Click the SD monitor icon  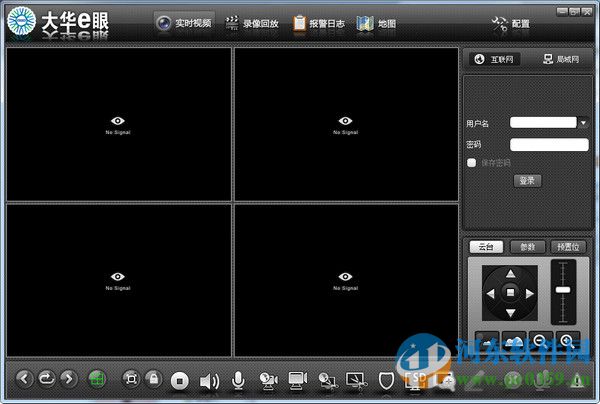[x=415, y=381]
